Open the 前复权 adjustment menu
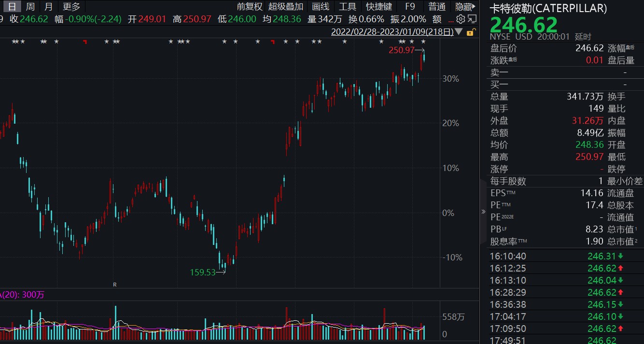Image resolution: width=644 pixels, height=344 pixels. (x=249, y=7)
